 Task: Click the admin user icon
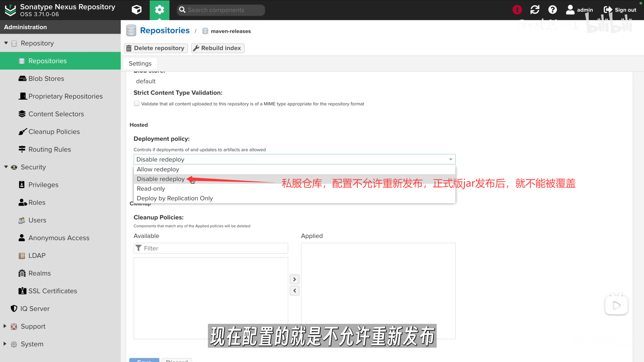pos(570,10)
